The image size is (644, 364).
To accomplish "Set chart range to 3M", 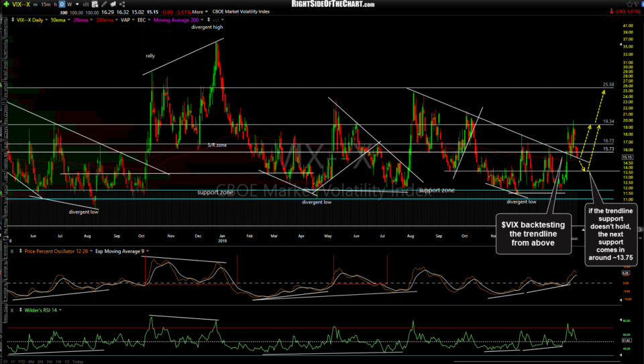I will 40,361.
